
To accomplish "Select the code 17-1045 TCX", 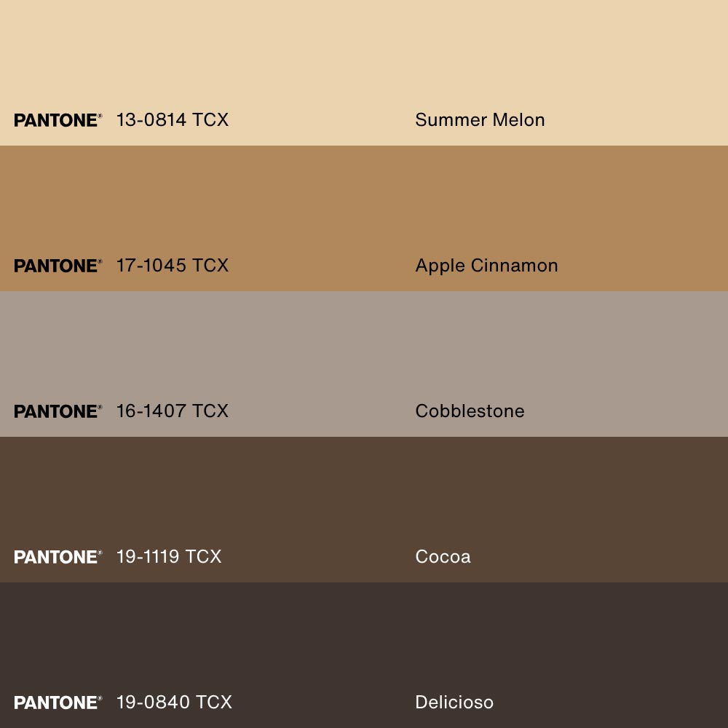I will pos(173,266).
